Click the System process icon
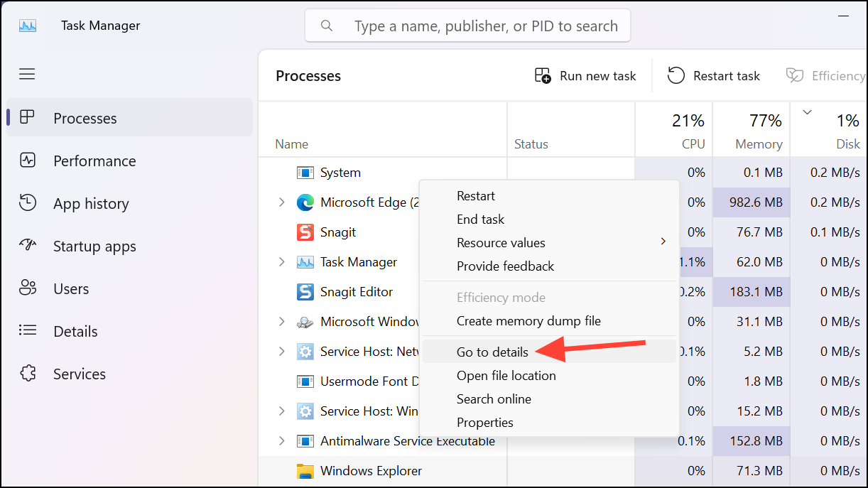868x488 pixels. click(305, 173)
